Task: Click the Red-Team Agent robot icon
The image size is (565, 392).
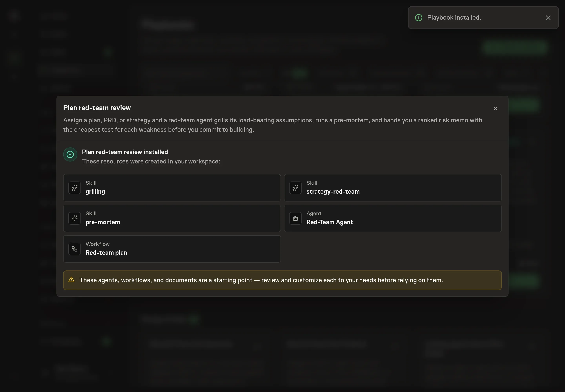Action: point(295,218)
